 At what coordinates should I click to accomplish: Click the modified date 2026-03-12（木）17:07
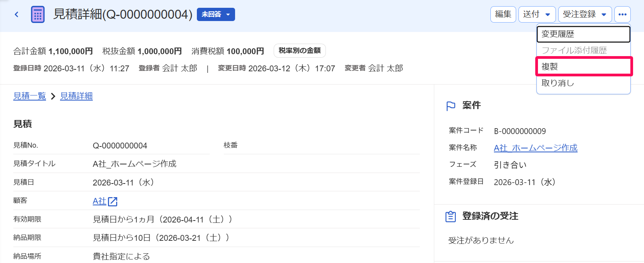pos(292,69)
